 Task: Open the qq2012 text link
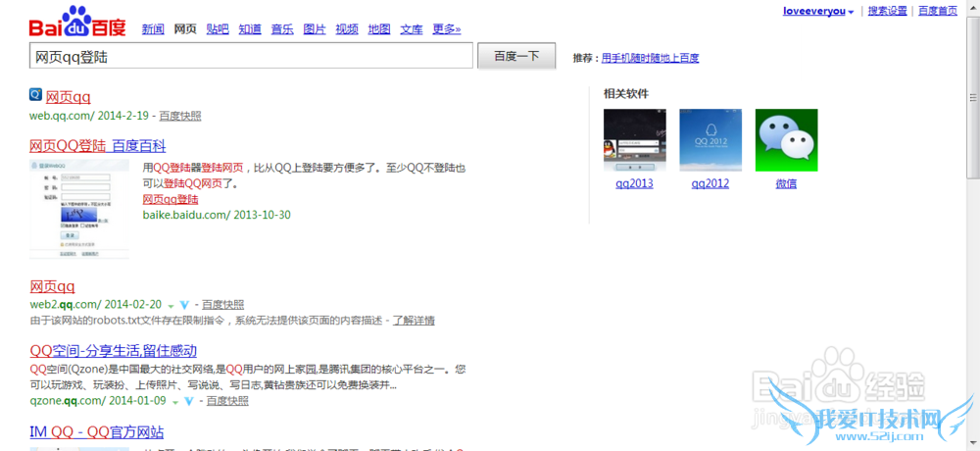(710, 184)
